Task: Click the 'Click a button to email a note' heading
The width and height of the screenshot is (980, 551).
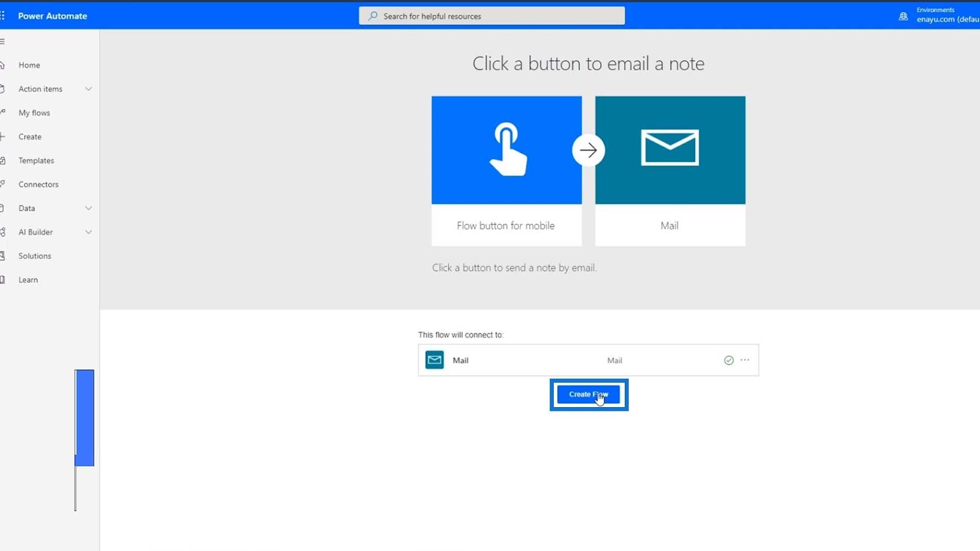Action: point(588,64)
